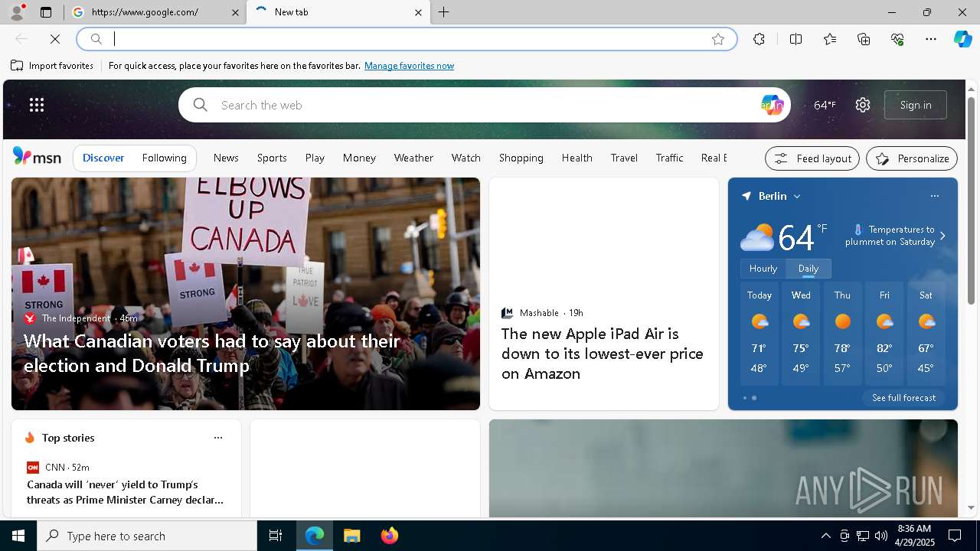Viewport: 980px width, 551px height.
Task: Open the News category
Action: tap(226, 158)
